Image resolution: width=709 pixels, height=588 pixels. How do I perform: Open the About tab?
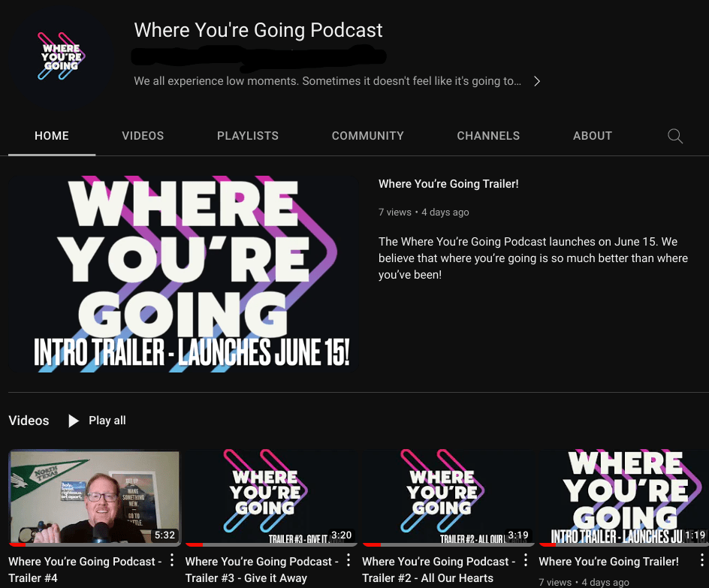tap(593, 136)
